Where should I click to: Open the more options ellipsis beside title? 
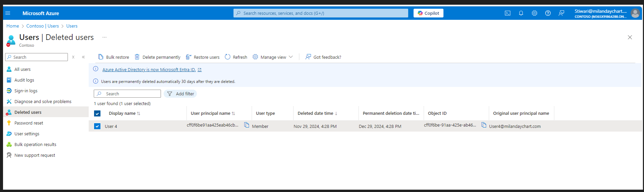pos(105,37)
